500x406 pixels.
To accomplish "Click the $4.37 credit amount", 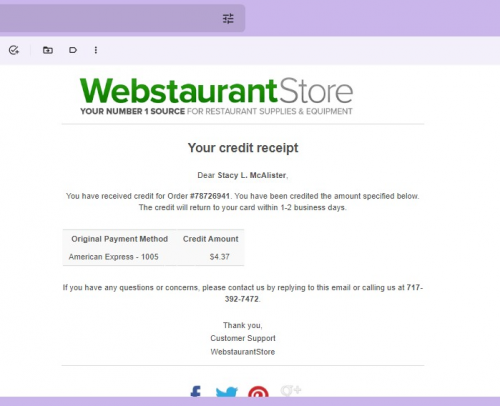I will pos(220,257).
